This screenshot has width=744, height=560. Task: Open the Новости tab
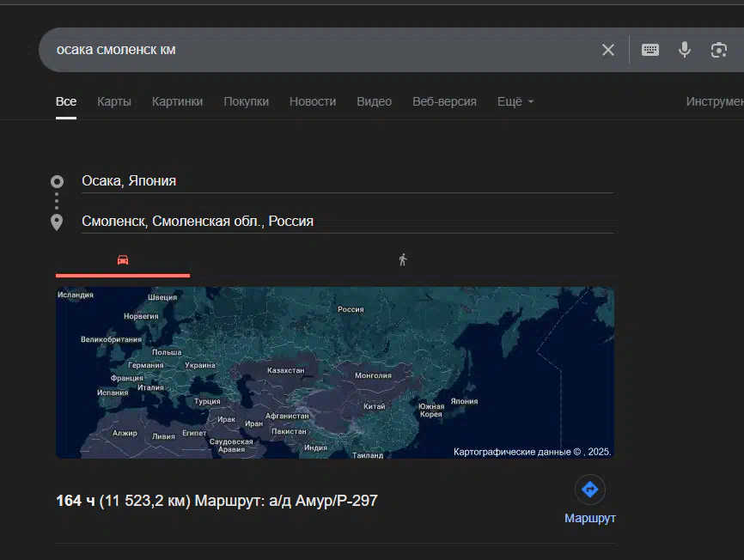(x=313, y=101)
